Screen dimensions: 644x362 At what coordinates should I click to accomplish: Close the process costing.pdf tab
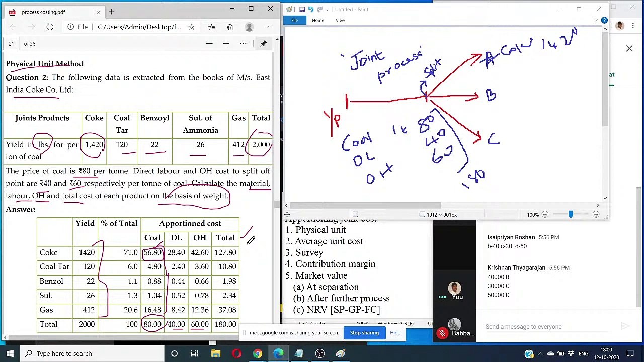(x=98, y=12)
